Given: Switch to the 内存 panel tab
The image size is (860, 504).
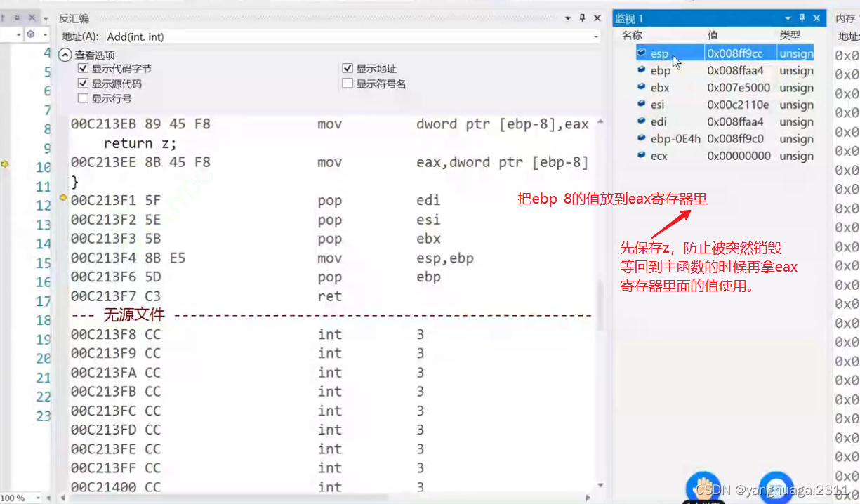Looking at the screenshot, I should (x=845, y=19).
